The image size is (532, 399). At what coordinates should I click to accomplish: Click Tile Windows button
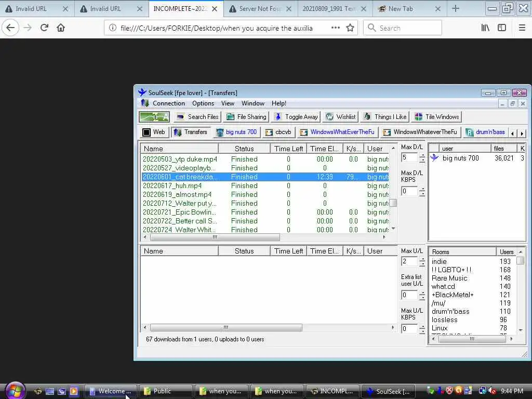tap(436, 117)
